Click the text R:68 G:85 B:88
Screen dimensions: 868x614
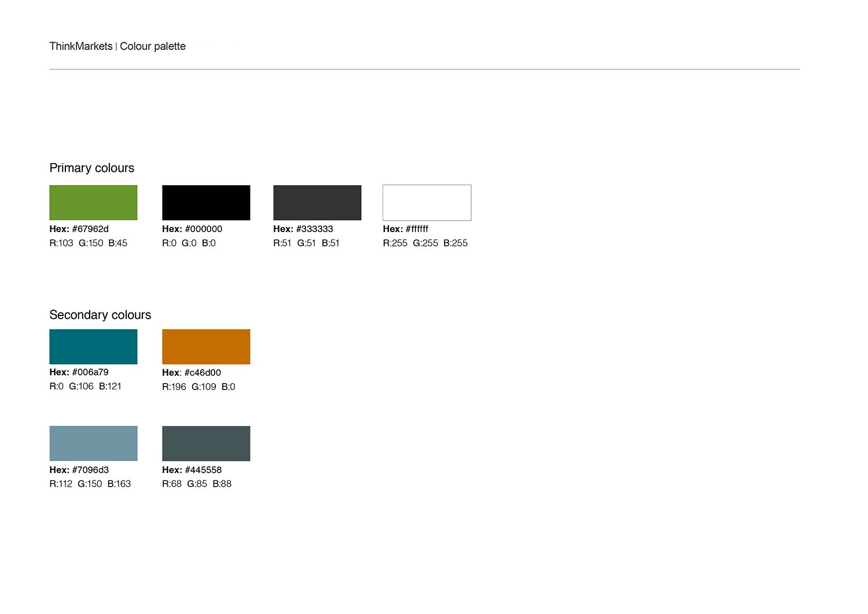pos(197,484)
